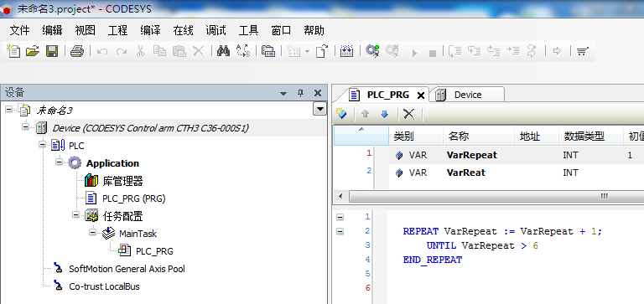
Task: Open Find with binoculars icon
Action: pyautogui.click(x=223, y=51)
